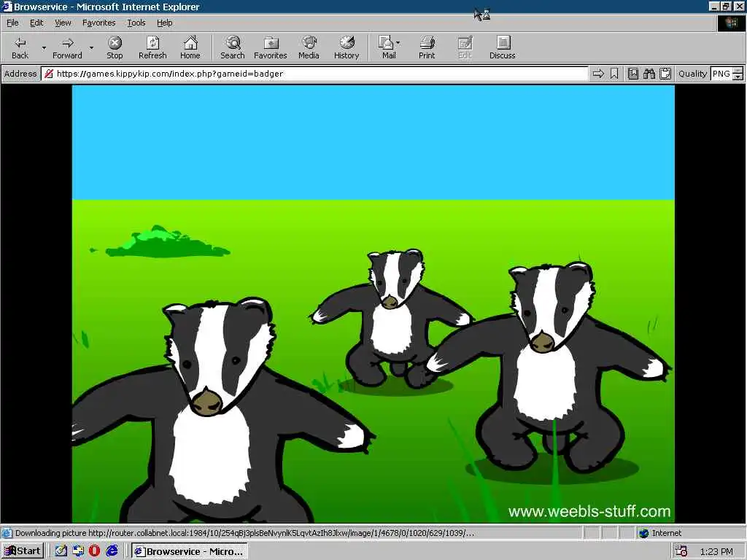Click the Back toolbar button
747x560 pixels.
20,47
